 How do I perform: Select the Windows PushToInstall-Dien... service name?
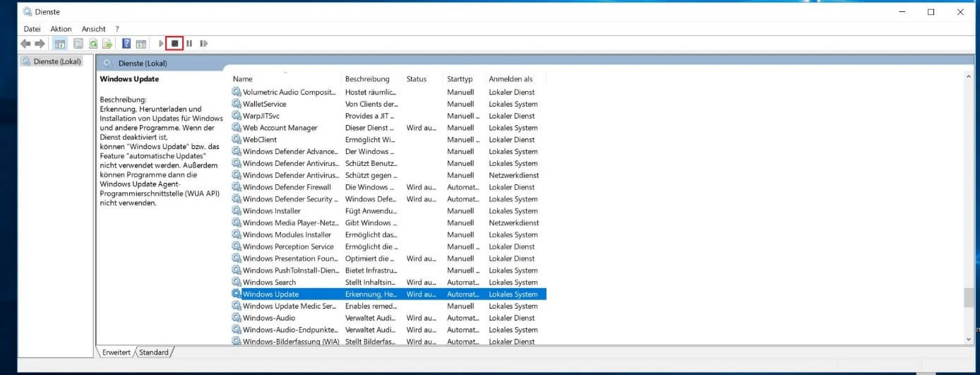(x=291, y=270)
